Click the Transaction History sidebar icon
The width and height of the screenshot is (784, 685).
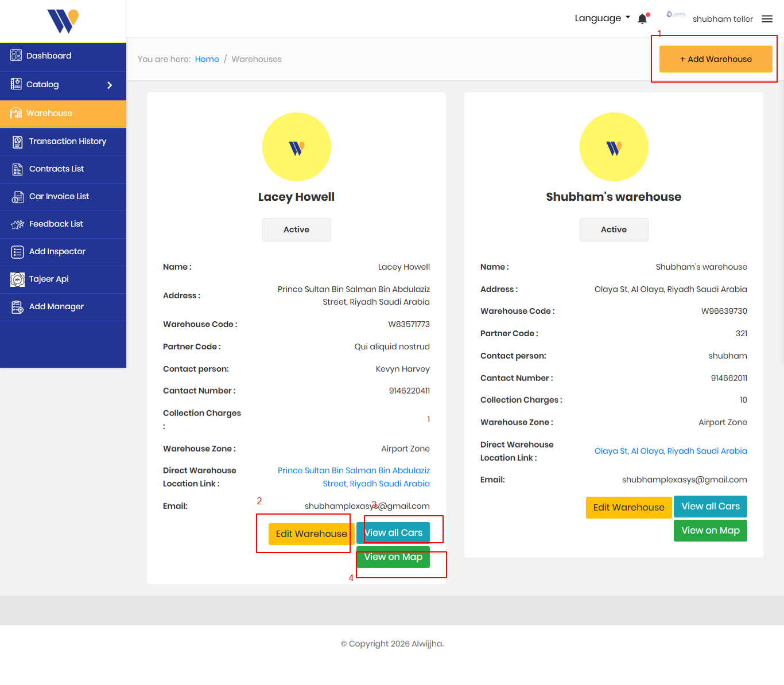17,142
